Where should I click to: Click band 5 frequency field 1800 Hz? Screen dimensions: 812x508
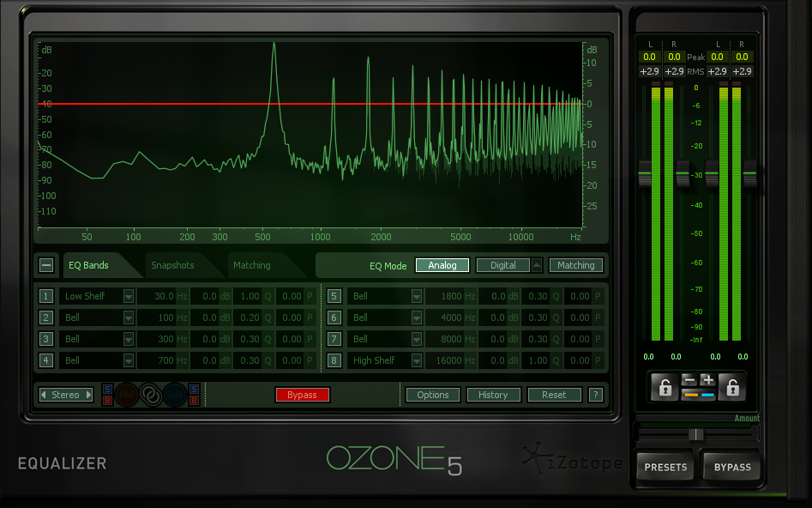click(x=450, y=296)
